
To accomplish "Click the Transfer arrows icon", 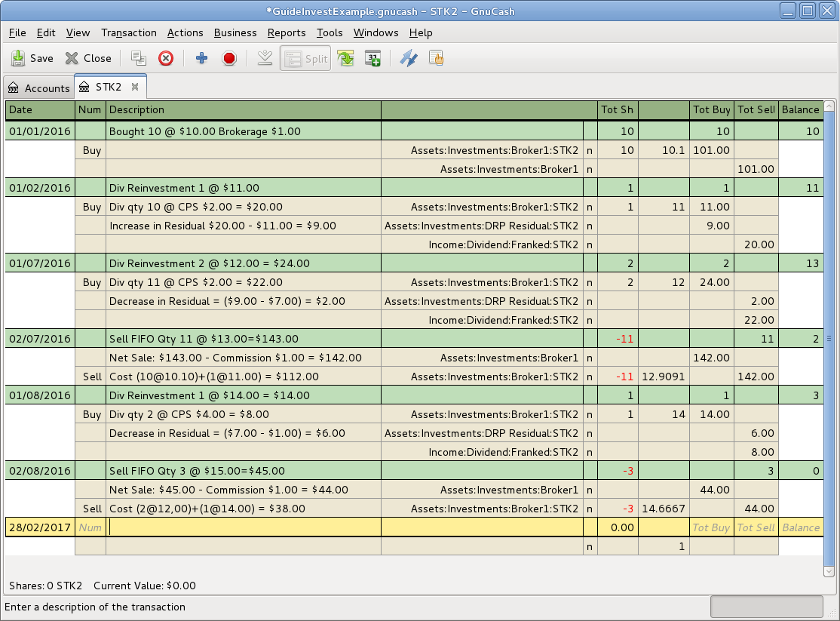I will point(408,58).
